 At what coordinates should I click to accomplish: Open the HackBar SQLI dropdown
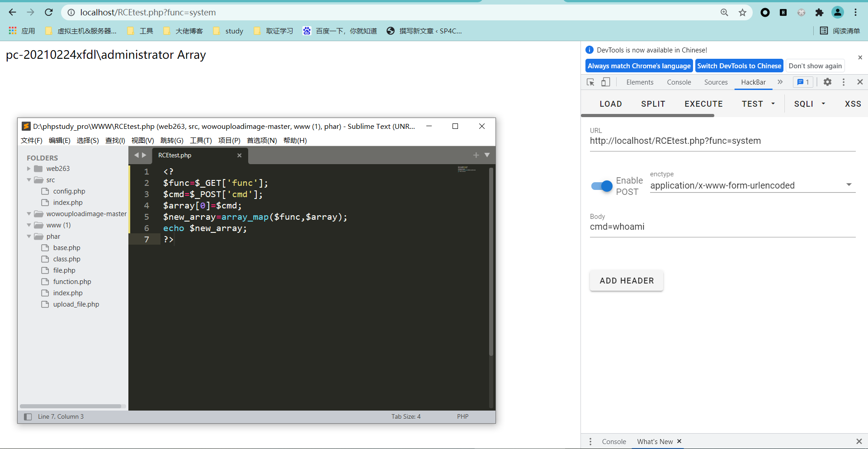[x=809, y=104]
